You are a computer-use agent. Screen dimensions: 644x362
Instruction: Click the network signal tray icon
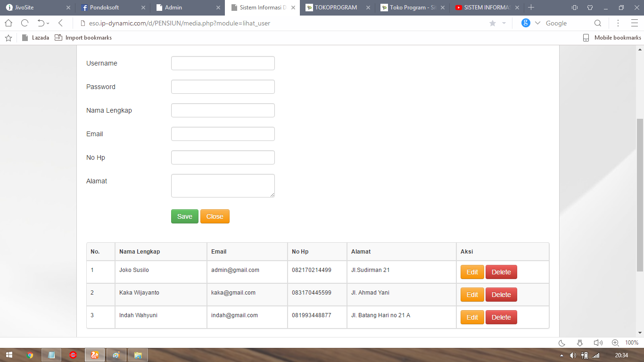[x=596, y=355]
